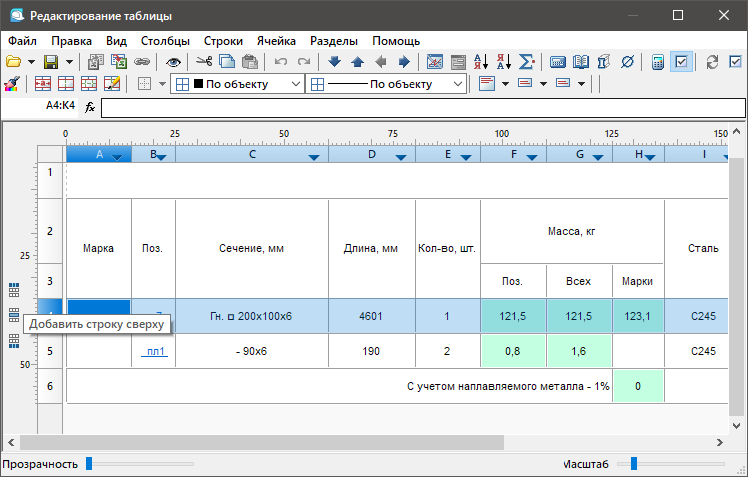Open the border color 'По объекту' combo box

click(238, 84)
